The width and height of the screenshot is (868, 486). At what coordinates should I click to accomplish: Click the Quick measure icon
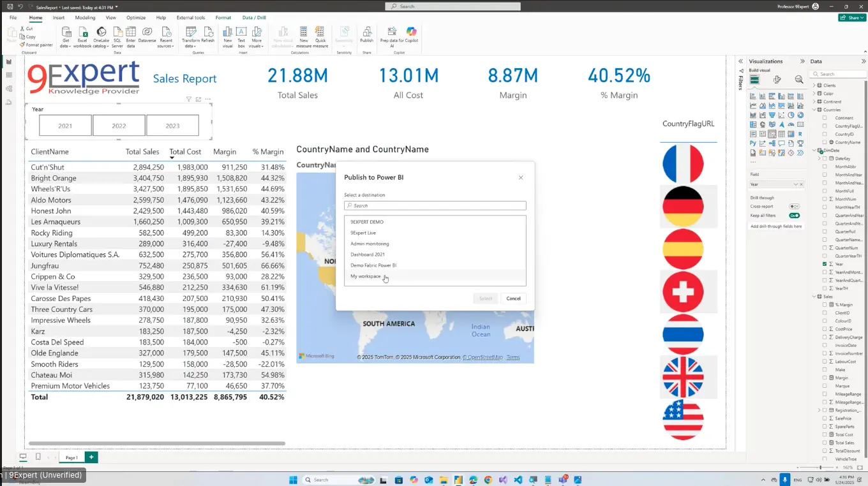[320, 32]
